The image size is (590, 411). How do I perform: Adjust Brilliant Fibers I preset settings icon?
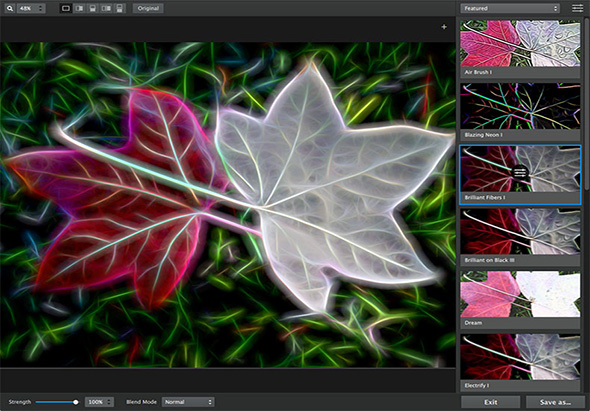pyautogui.click(x=520, y=173)
